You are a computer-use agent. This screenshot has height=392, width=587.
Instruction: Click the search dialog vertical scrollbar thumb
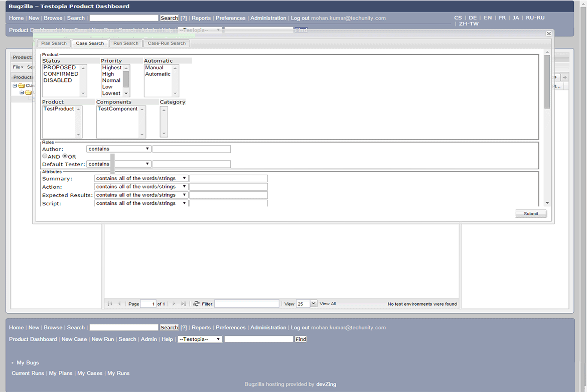[x=547, y=82]
